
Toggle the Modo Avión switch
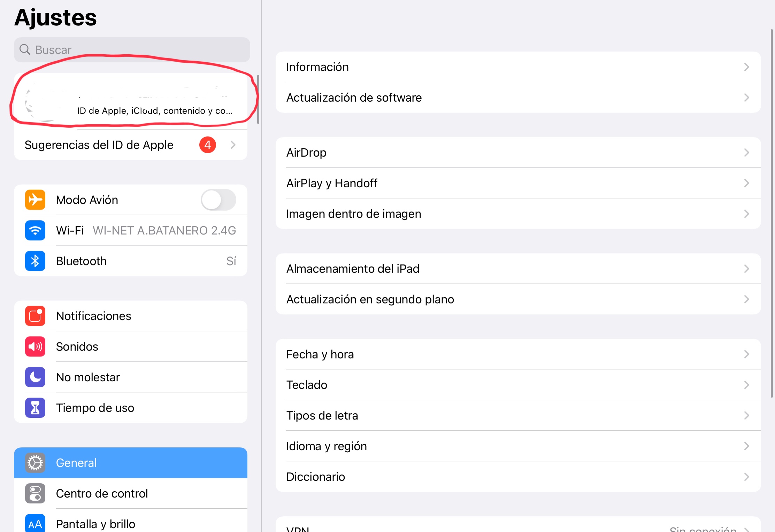click(218, 200)
